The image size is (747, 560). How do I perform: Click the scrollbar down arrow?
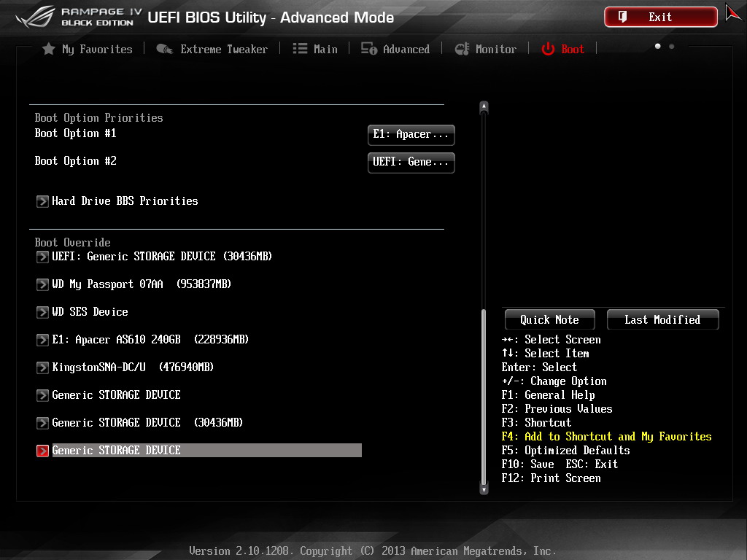[484, 489]
